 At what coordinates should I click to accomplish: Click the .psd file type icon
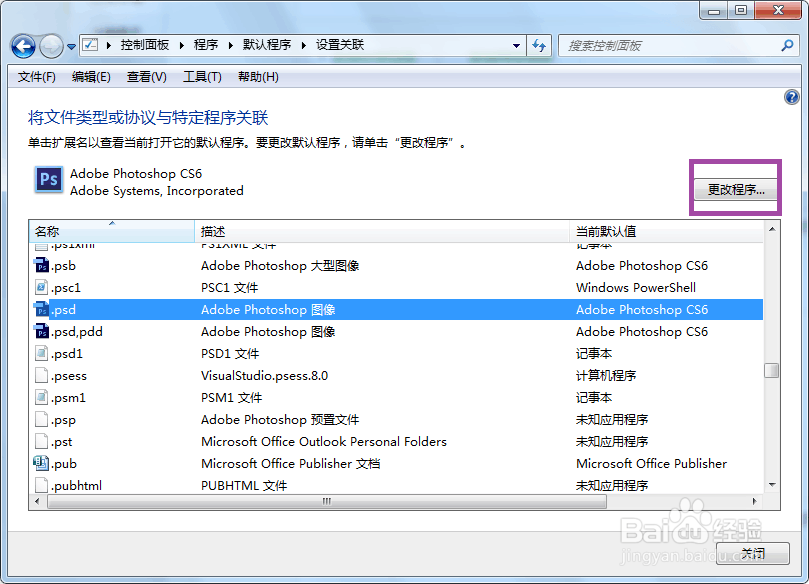(41, 309)
